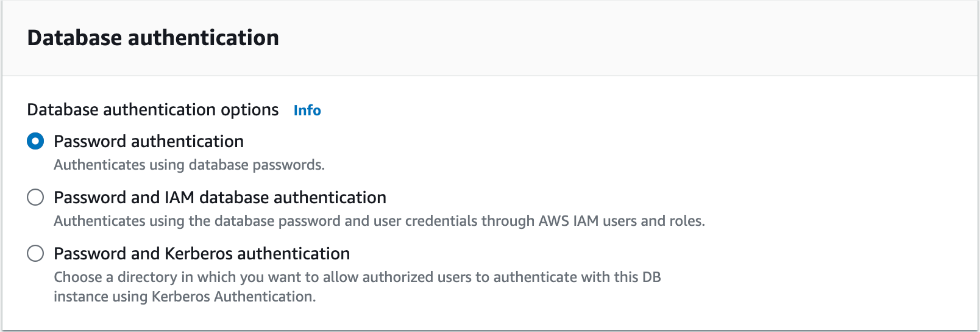Click the "Database authentication" section heading

point(153,38)
